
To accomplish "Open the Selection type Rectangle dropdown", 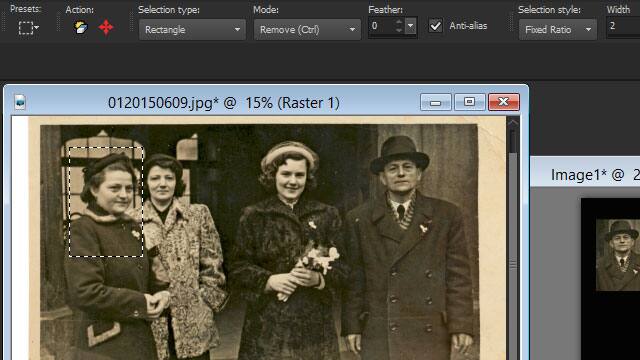I will point(192,30).
